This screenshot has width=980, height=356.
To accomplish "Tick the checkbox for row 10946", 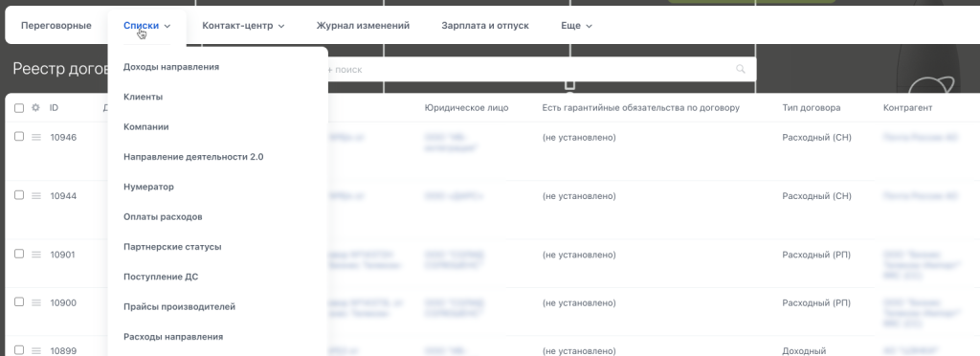I will click(19, 136).
